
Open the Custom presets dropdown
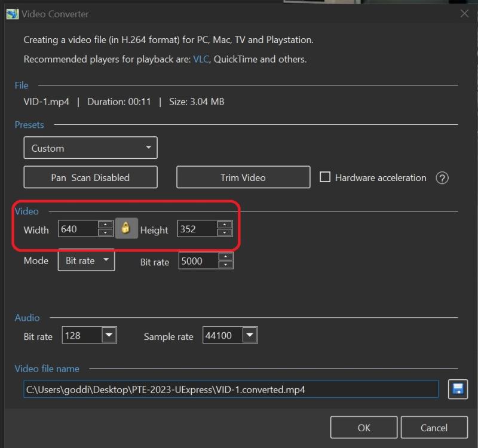90,148
